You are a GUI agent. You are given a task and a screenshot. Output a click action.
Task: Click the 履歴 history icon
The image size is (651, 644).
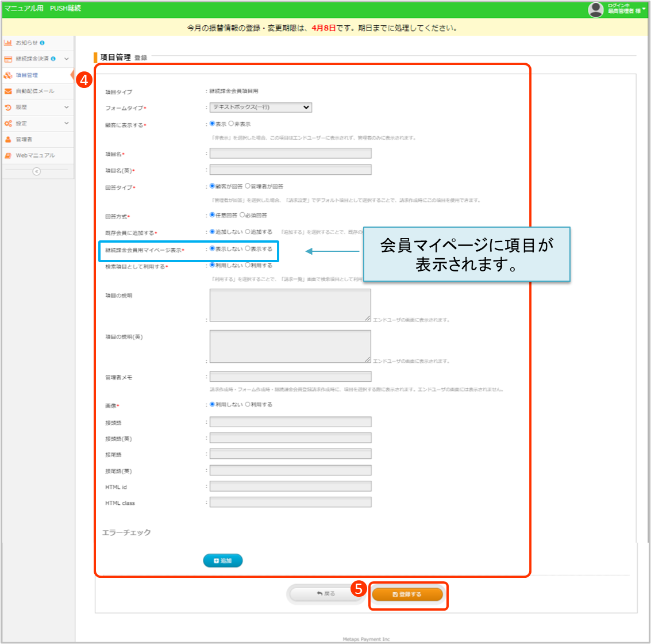[8, 108]
